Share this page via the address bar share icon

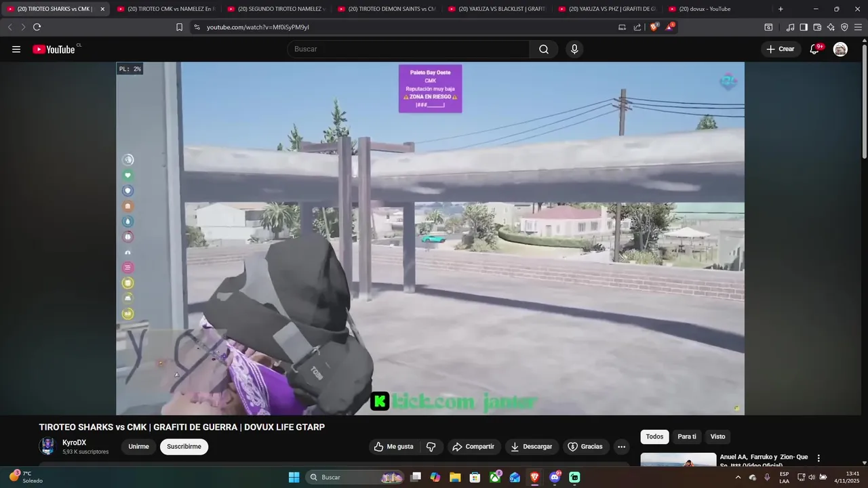point(637,27)
